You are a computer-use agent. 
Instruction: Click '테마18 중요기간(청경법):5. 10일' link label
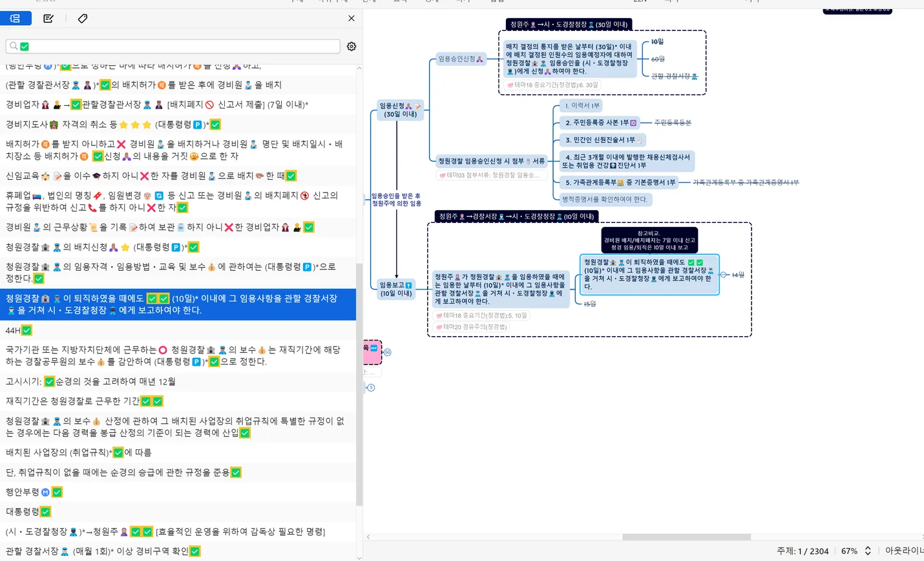[x=485, y=315]
